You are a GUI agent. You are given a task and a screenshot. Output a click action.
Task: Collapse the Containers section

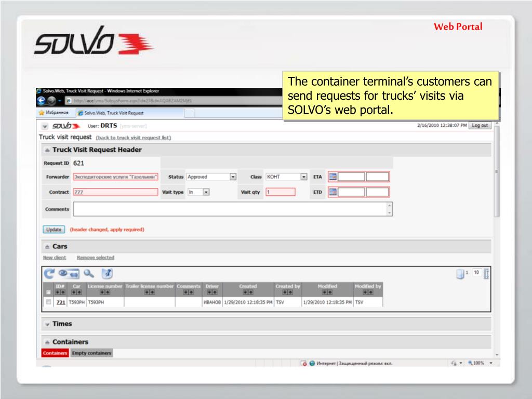pyautogui.click(x=47, y=342)
